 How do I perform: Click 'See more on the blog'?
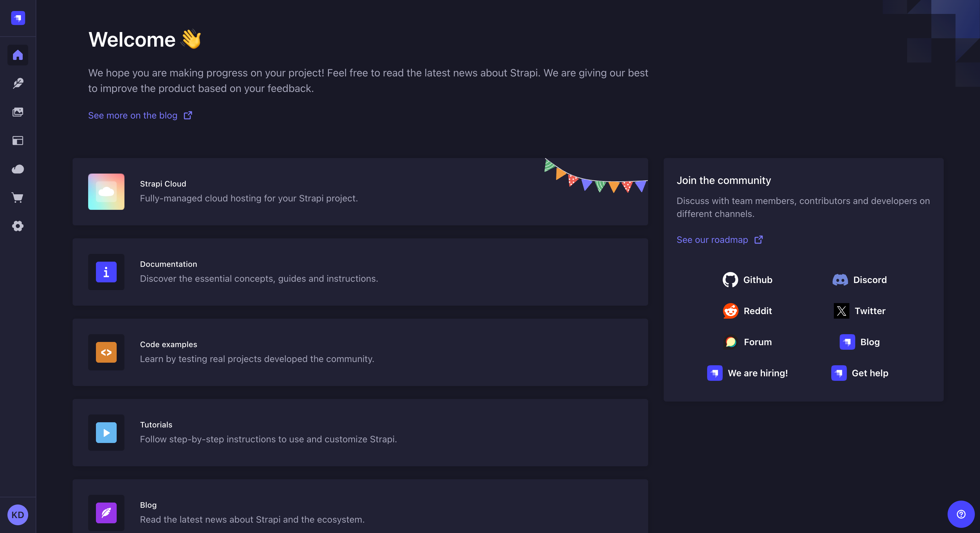pos(133,116)
